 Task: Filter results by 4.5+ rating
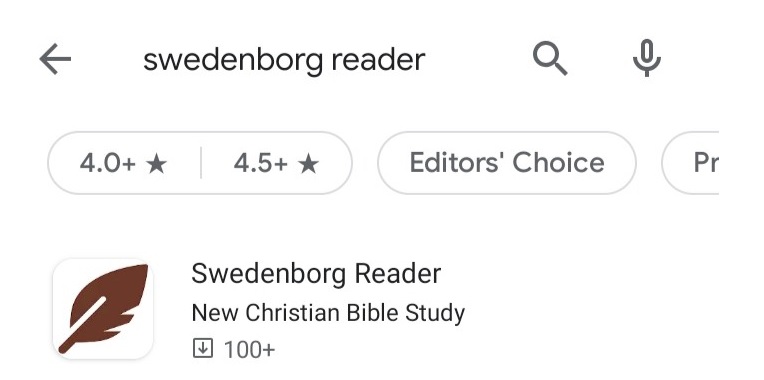click(276, 163)
